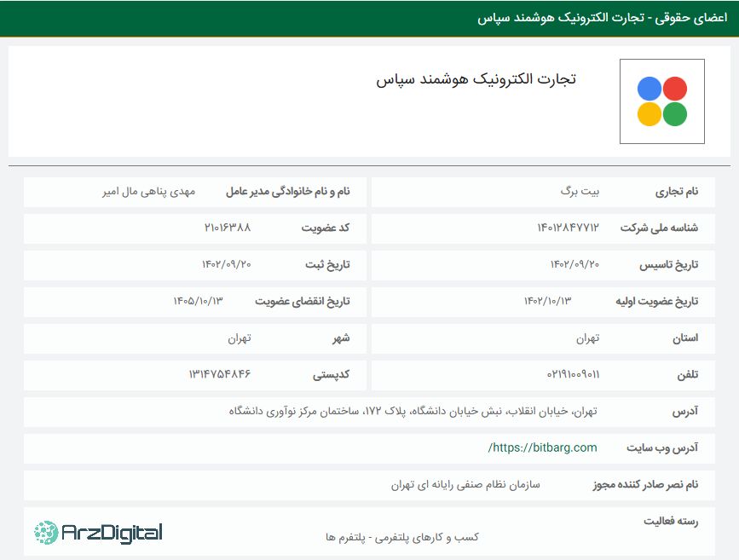Screen dimensions: 739x560
Task: Select the registration date value beside تاریخ ثبت
Action: click(227, 264)
